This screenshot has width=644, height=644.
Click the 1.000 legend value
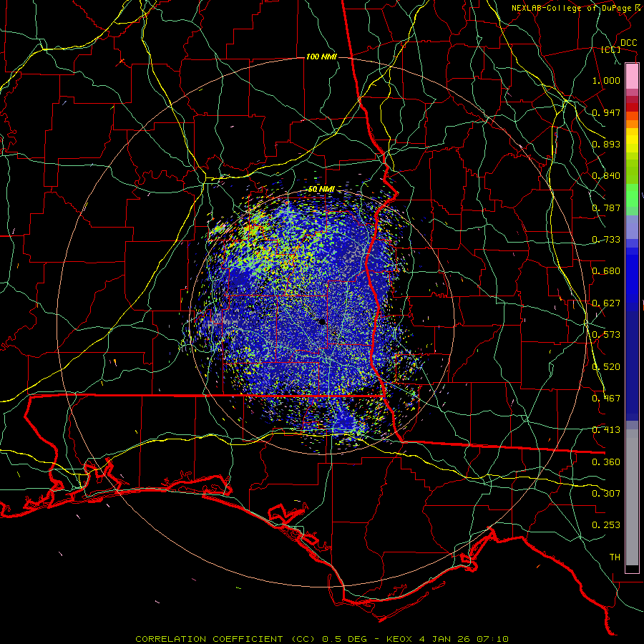click(x=606, y=80)
